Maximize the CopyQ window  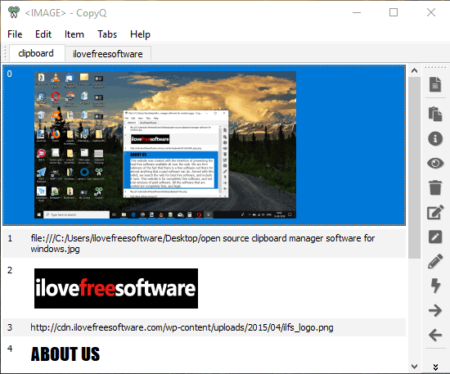click(x=394, y=13)
